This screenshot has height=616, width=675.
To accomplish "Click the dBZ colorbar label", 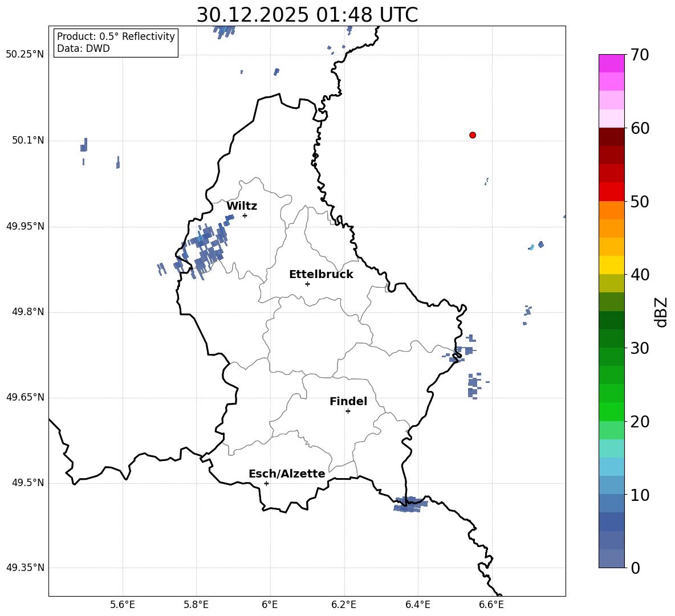I will [x=661, y=312].
